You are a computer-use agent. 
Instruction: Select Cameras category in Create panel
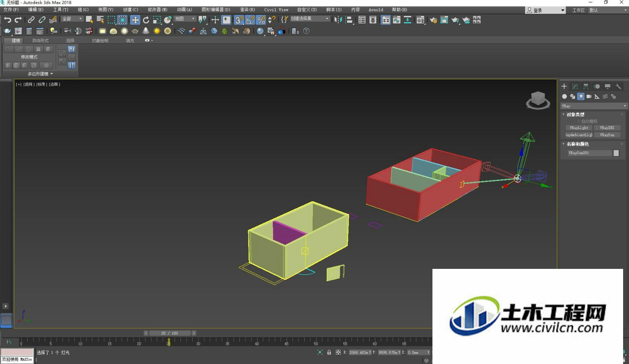(589, 96)
